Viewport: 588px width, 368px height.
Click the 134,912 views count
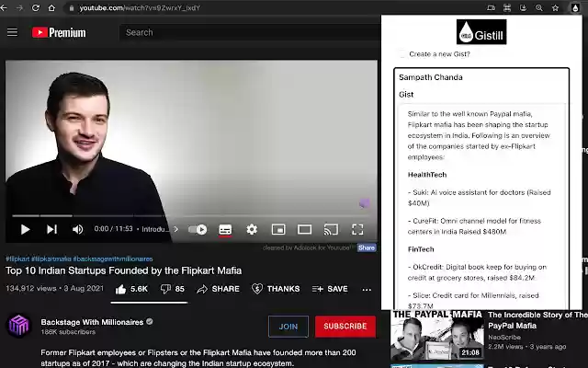click(30, 288)
